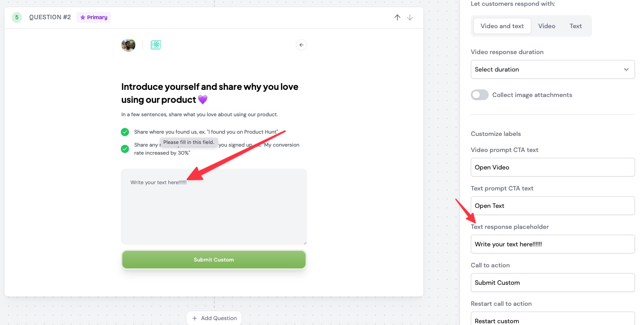
Task: Select the Text response option
Action: (x=576, y=26)
